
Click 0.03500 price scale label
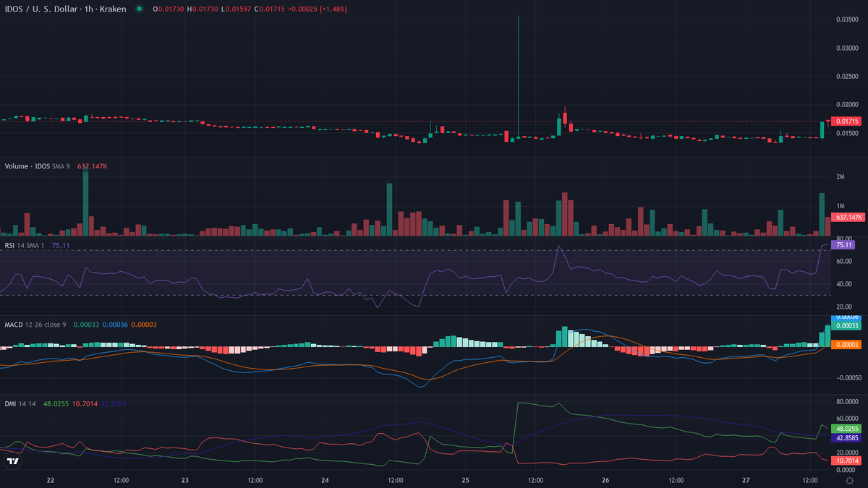847,20
